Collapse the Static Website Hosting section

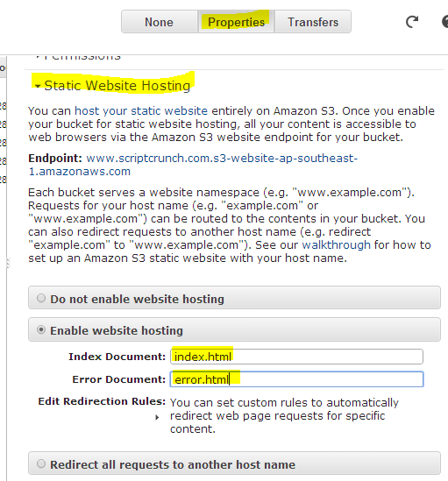click(38, 86)
